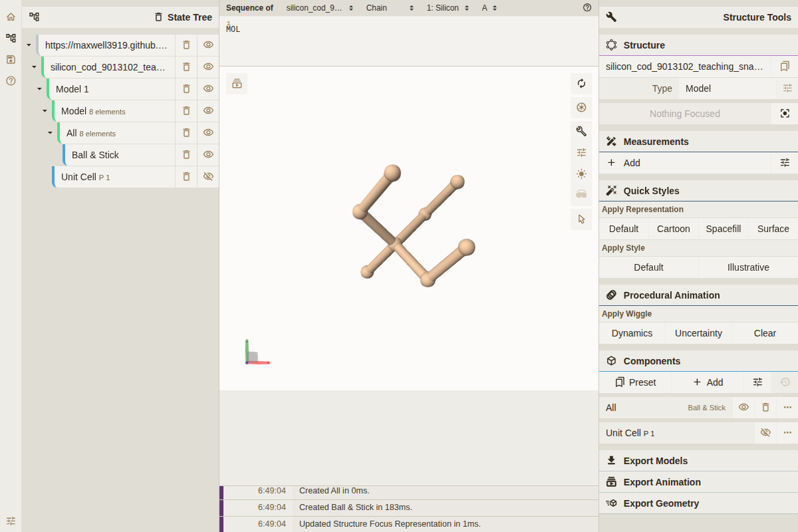
Task: Select the XR headset icon in viewport
Action: (x=581, y=195)
